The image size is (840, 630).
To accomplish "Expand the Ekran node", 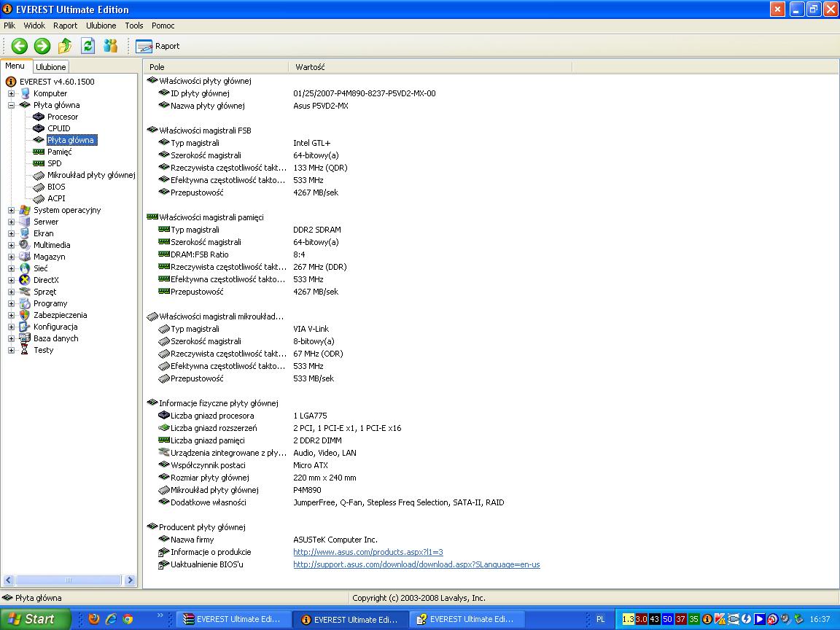I will (11, 233).
